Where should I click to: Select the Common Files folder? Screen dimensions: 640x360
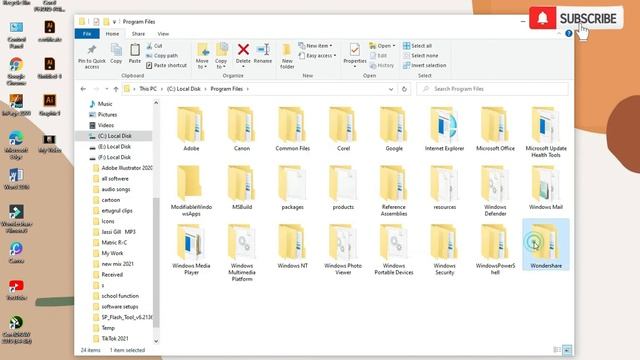(x=292, y=129)
